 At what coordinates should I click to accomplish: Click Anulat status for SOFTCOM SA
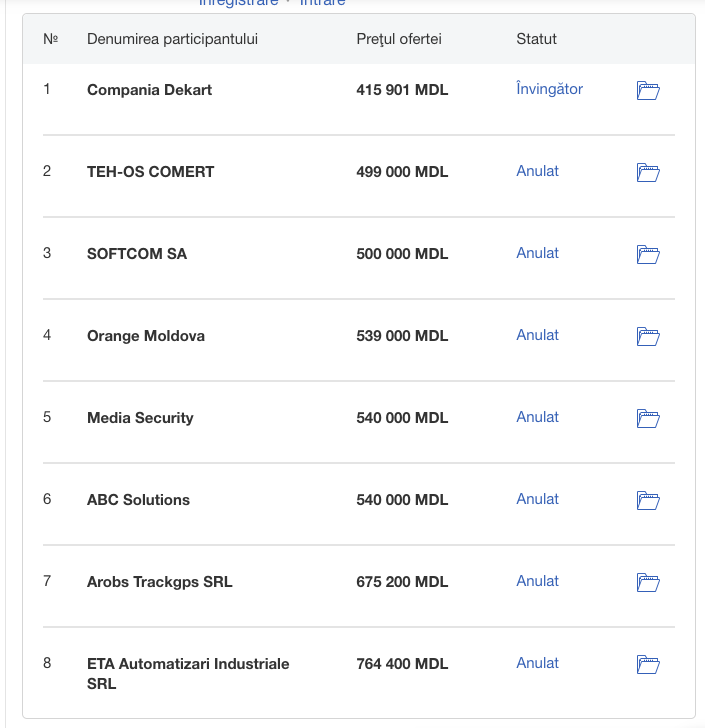[537, 253]
